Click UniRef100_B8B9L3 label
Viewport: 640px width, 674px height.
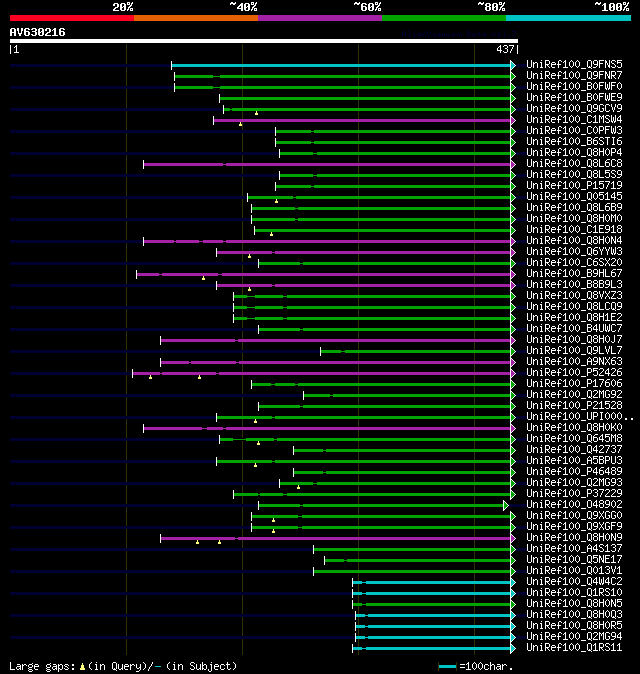point(574,285)
